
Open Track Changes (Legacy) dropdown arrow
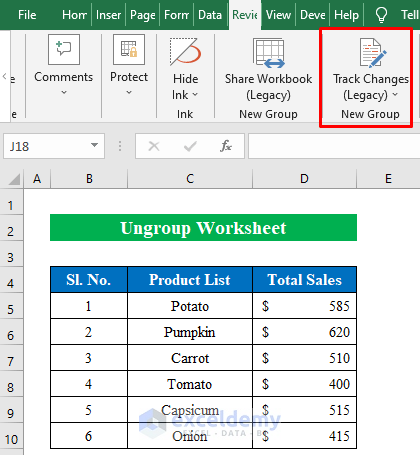tap(395, 95)
